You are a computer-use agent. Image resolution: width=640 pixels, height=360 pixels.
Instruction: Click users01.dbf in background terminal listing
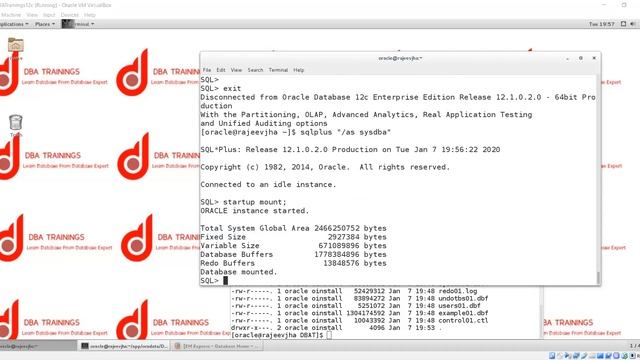tap(460, 306)
